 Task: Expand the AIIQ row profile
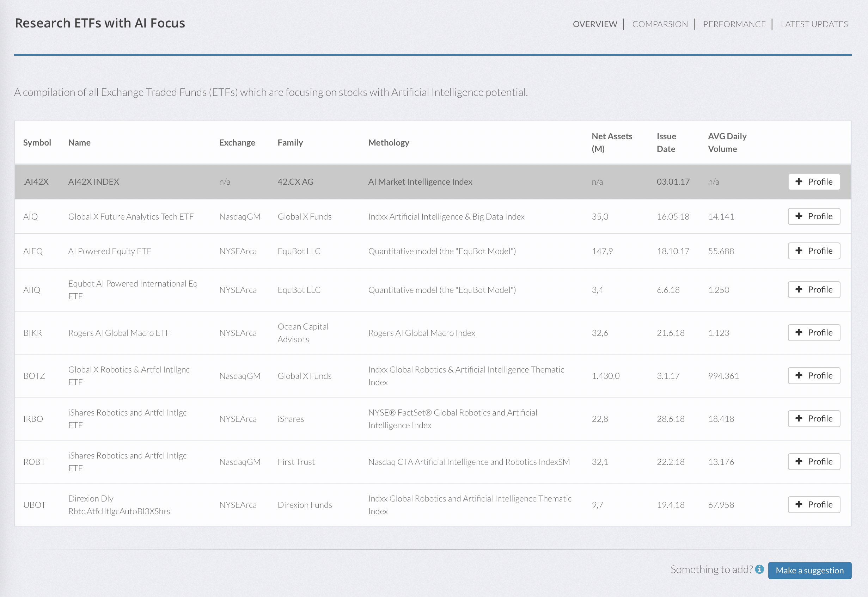click(814, 290)
